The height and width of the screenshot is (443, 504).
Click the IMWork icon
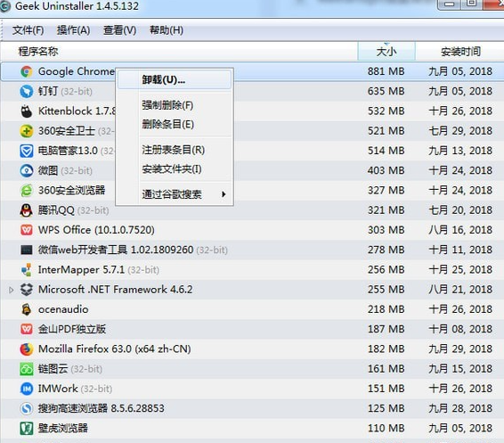pos(27,389)
